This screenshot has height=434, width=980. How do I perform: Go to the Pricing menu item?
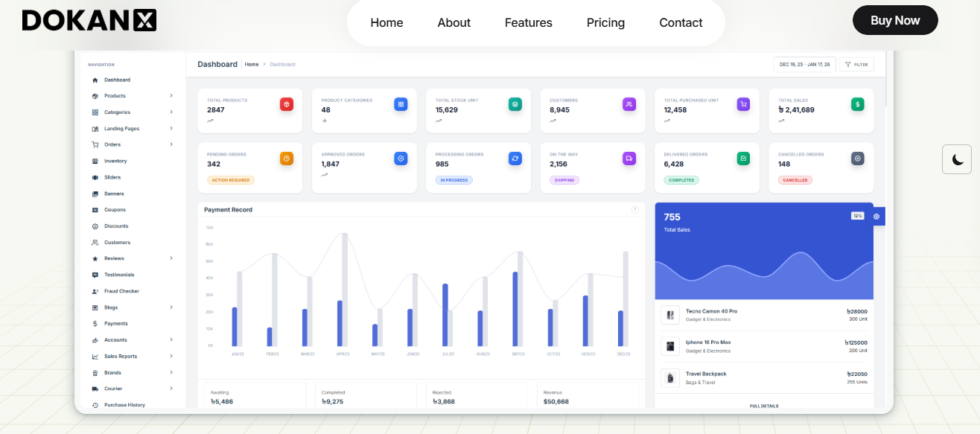(x=605, y=22)
